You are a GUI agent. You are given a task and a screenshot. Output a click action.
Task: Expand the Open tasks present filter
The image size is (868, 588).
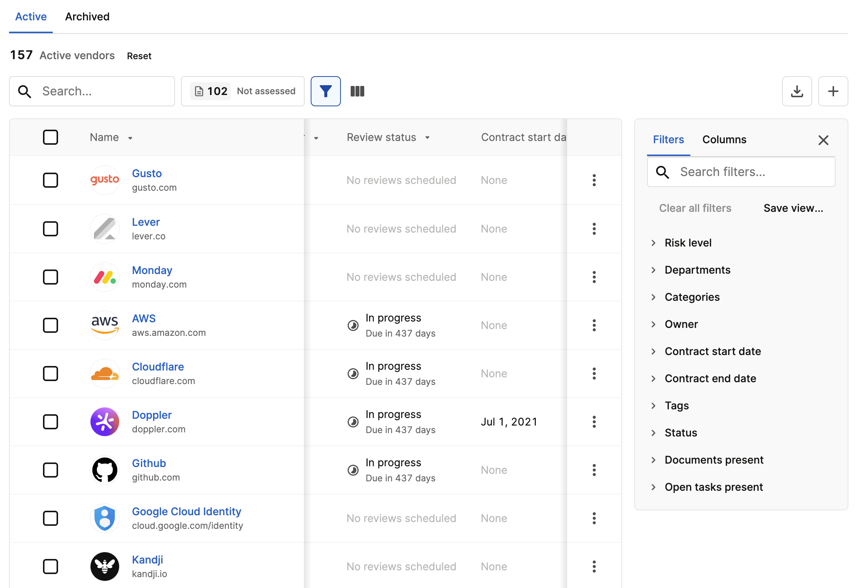[707, 487]
